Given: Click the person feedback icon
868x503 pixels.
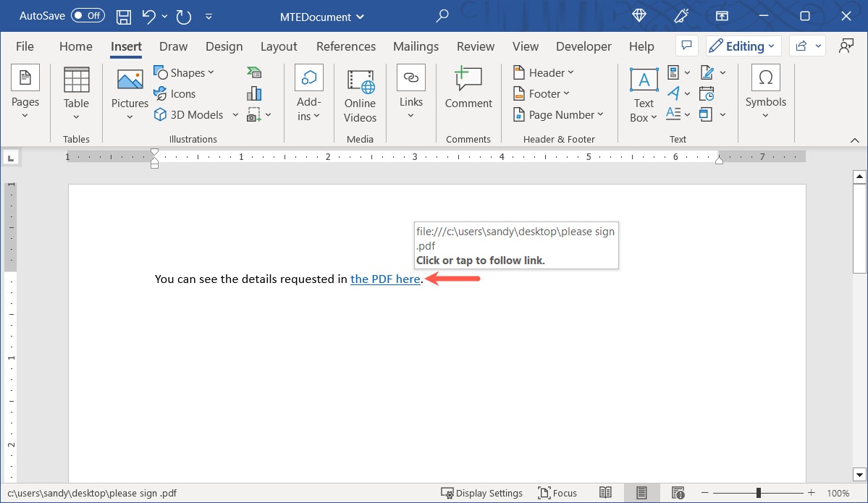Looking at the screenshot, I should tap(846, 46).
